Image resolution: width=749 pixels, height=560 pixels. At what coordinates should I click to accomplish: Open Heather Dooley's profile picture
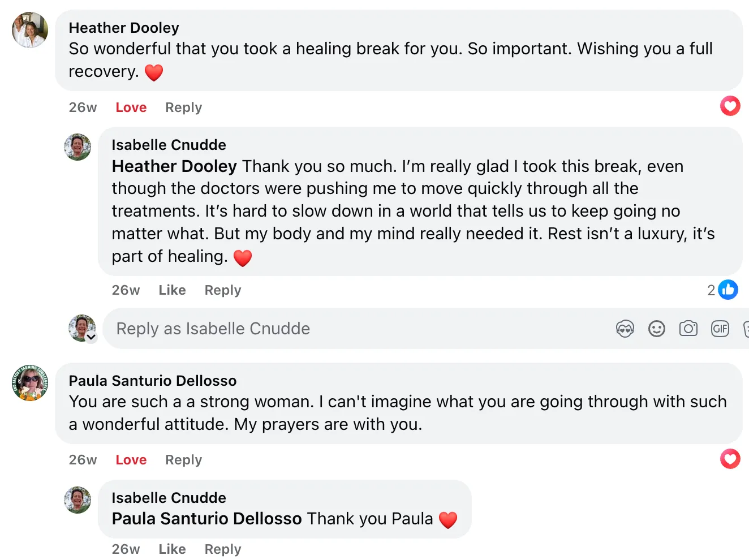(30, 30)
